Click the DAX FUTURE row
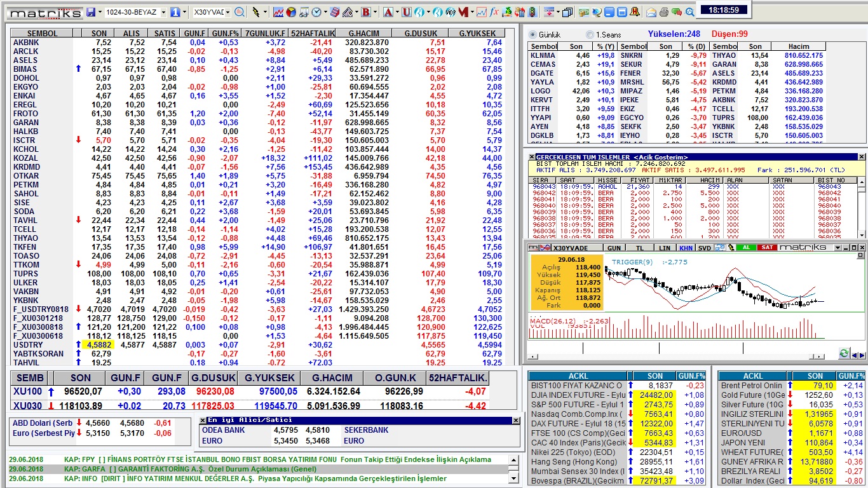868x488 pixels. (x=618, y=423)
